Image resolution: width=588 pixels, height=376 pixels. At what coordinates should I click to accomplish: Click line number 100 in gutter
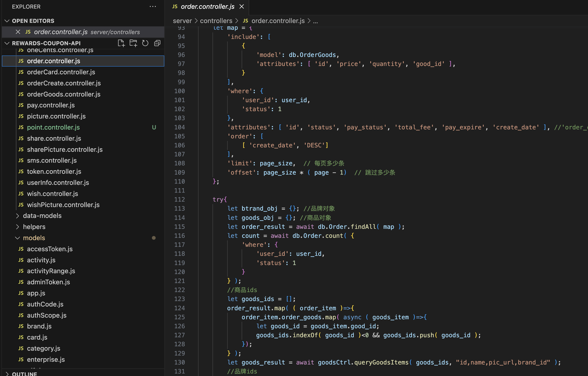[179, 91]
